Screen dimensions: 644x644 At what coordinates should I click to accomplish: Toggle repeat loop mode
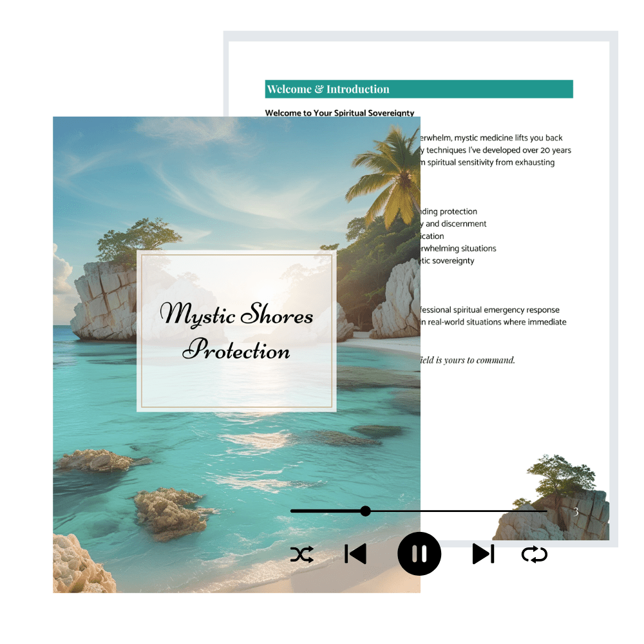[x=534, y=554]
